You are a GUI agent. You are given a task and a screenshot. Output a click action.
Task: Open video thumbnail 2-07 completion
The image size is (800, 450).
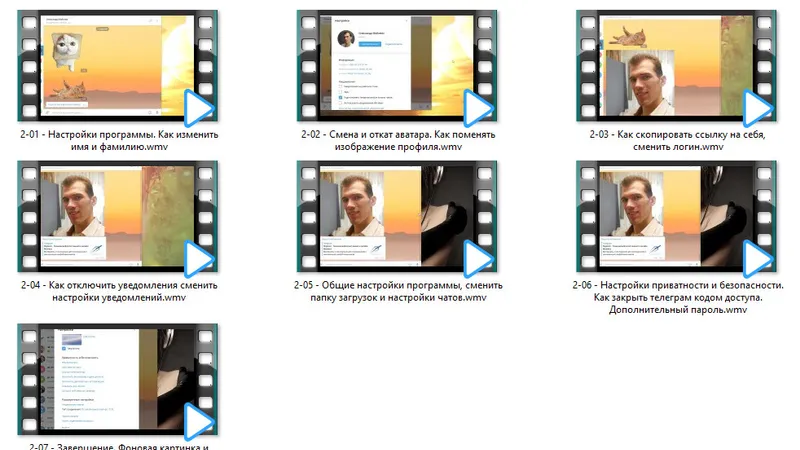pos(117,379)
